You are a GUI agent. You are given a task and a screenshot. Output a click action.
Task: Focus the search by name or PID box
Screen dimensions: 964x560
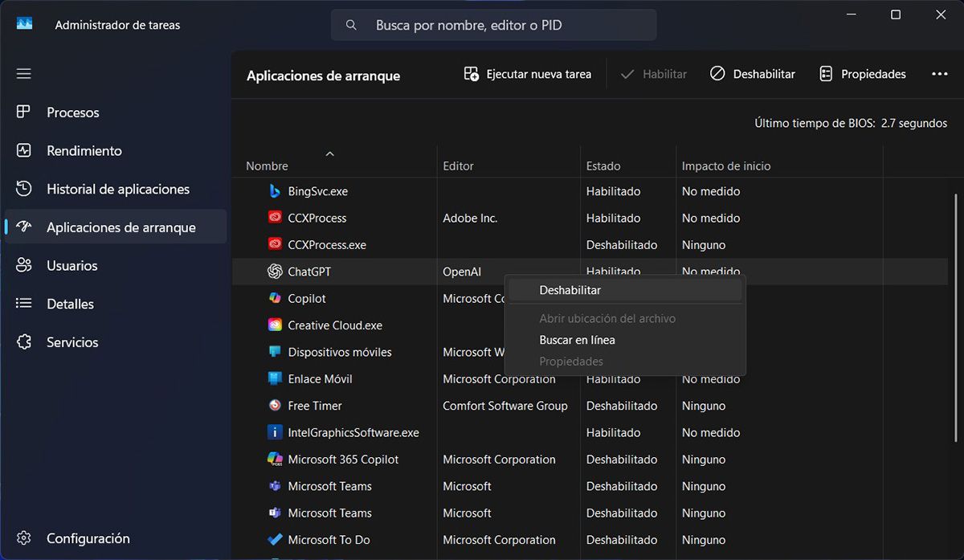(x=493, y=25)
